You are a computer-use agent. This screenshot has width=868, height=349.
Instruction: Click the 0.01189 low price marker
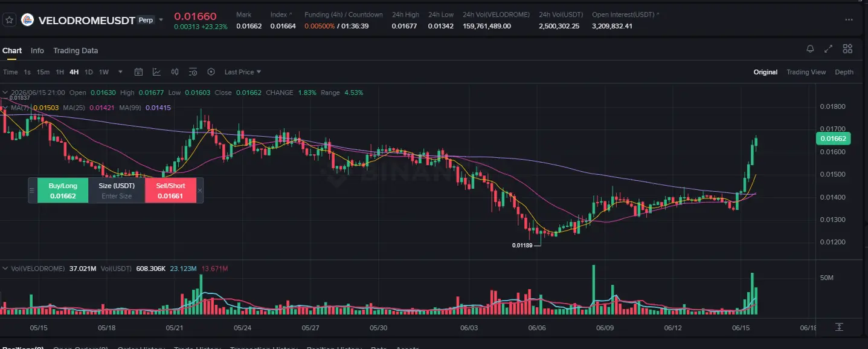pos(522,246)
